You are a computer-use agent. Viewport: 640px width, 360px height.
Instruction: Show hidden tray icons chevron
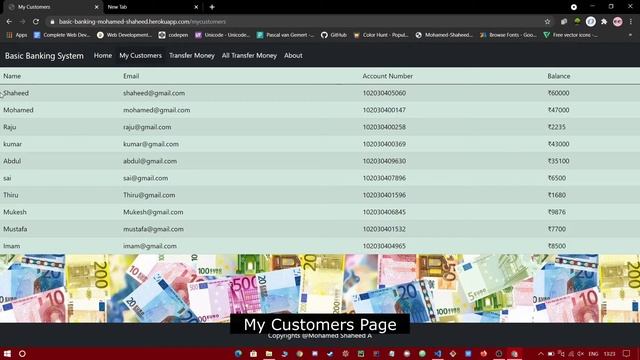(541, 353)
